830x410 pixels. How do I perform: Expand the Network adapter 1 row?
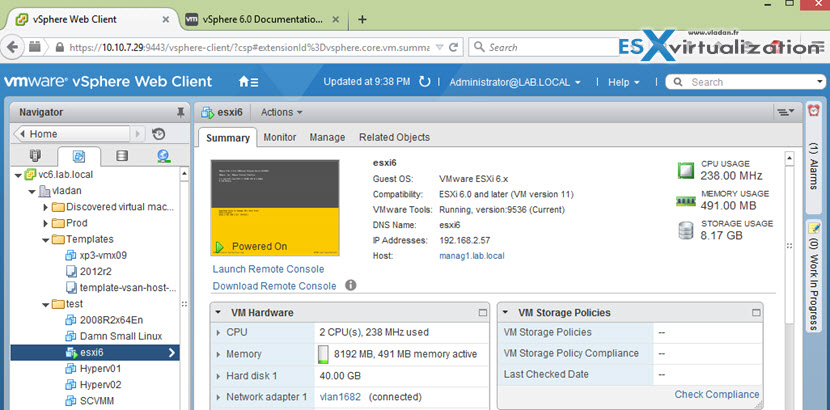(x=218, y=397)
